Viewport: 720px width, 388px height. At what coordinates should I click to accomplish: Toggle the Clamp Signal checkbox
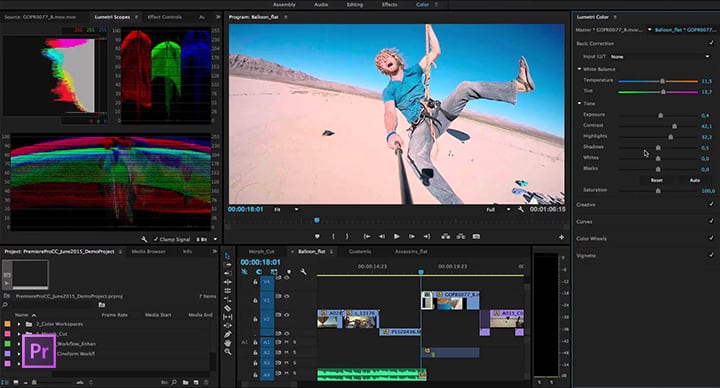(x=156, y=239)
